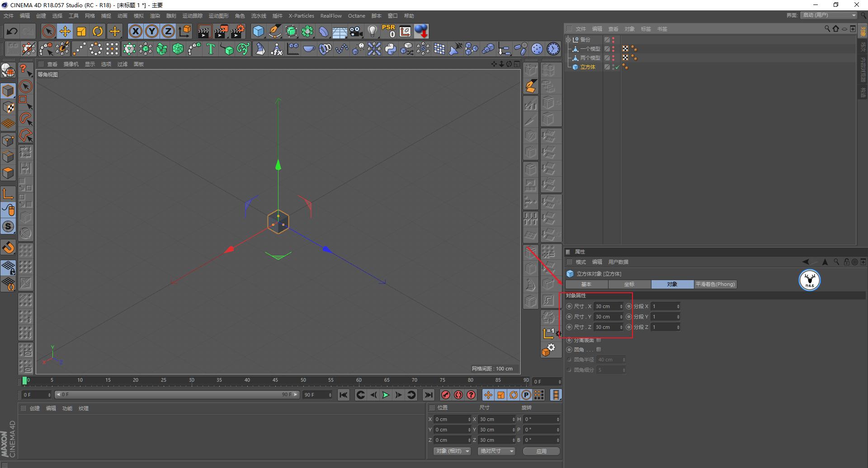This screenshot has height=468, width=868.
Task: Select the 立方体 object in the tree
Action: (588, 67)
